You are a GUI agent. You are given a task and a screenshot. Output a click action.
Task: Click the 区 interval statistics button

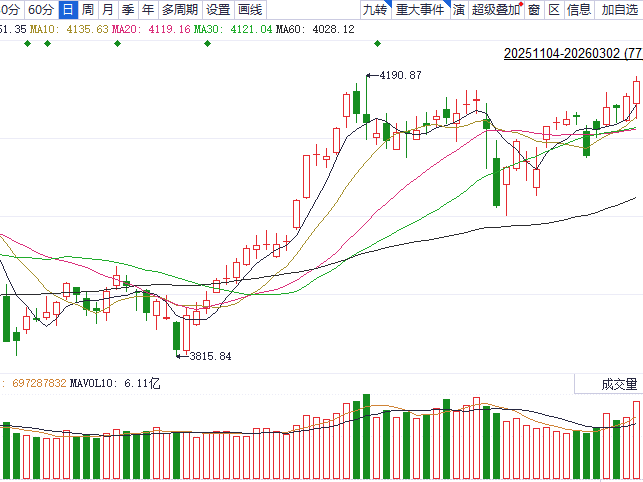point(554,10)
